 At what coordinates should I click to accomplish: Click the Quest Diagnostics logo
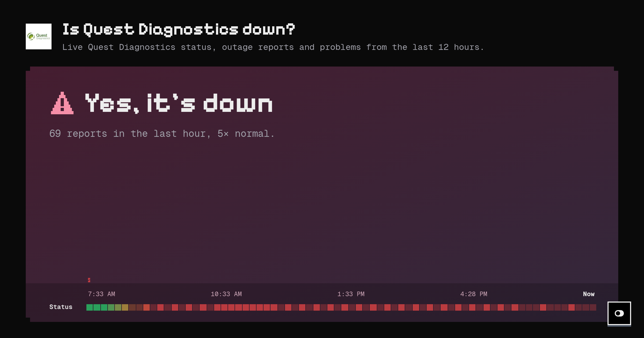pyautogui.click(x=39, y=36)
